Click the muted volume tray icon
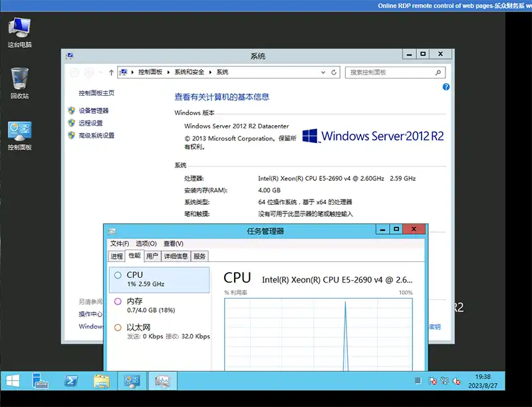The width and height of the screenshot is (532, 407). (456, 381)
